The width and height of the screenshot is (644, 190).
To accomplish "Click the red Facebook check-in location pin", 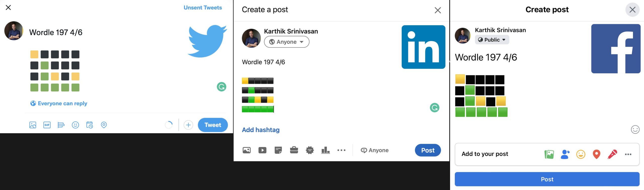I will click(x=596, y=154).
